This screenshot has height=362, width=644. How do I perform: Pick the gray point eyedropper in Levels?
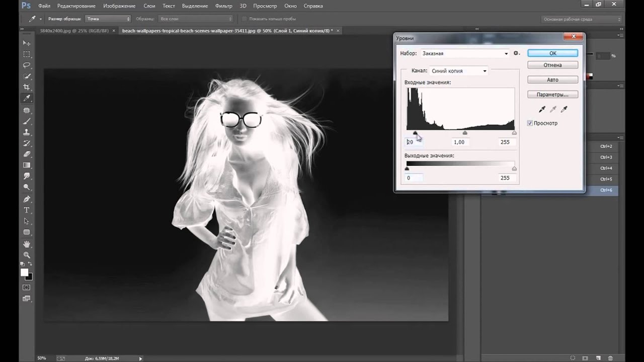click(x=553, y=109)
